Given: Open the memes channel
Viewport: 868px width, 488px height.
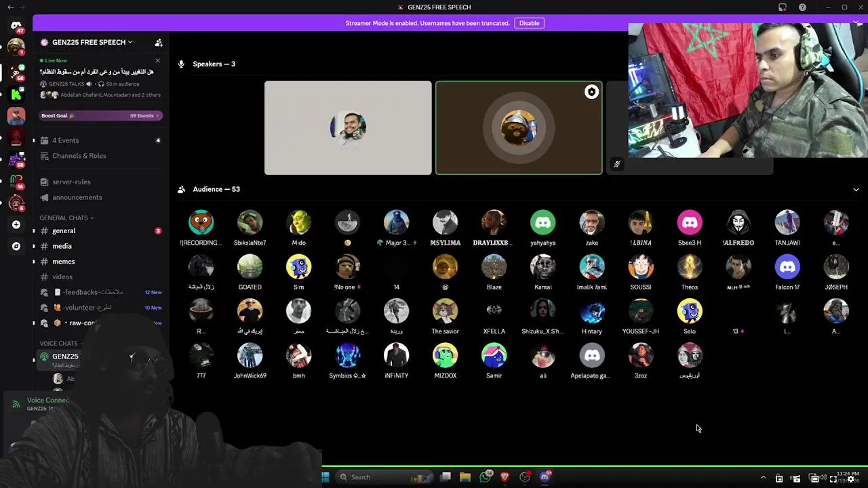Looking at the screenshot, I should point(100,262).
